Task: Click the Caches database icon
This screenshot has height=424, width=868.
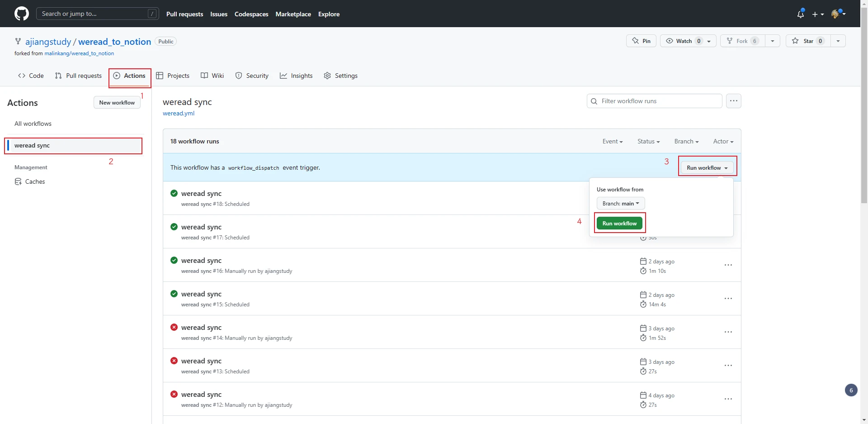Action: tap(18, 181)
